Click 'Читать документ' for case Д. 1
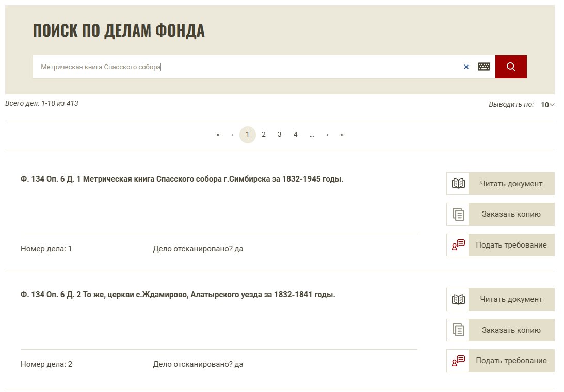 click(511, 184)
